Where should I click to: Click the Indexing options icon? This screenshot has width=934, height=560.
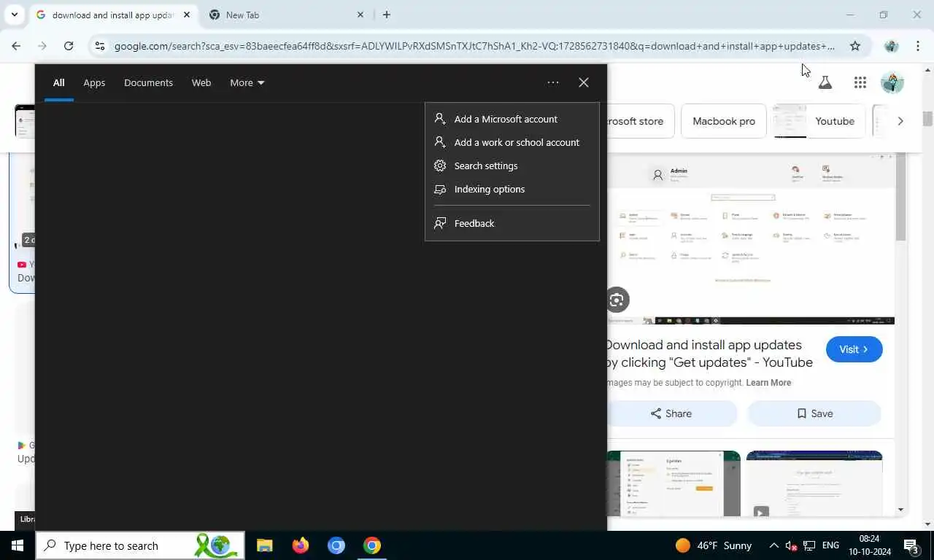click(x=440, y=189)
